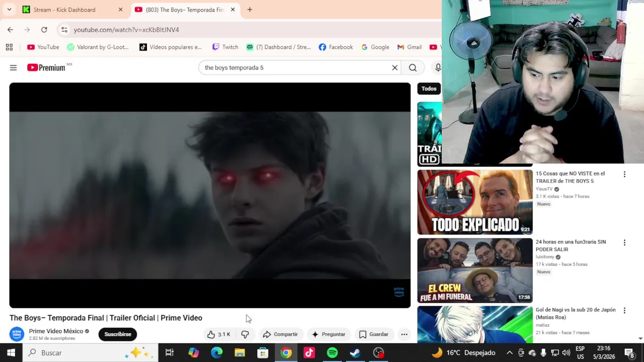644x362 pixels.
Task: Open the tab search dropdown arrow
Action: coord(9,10)
